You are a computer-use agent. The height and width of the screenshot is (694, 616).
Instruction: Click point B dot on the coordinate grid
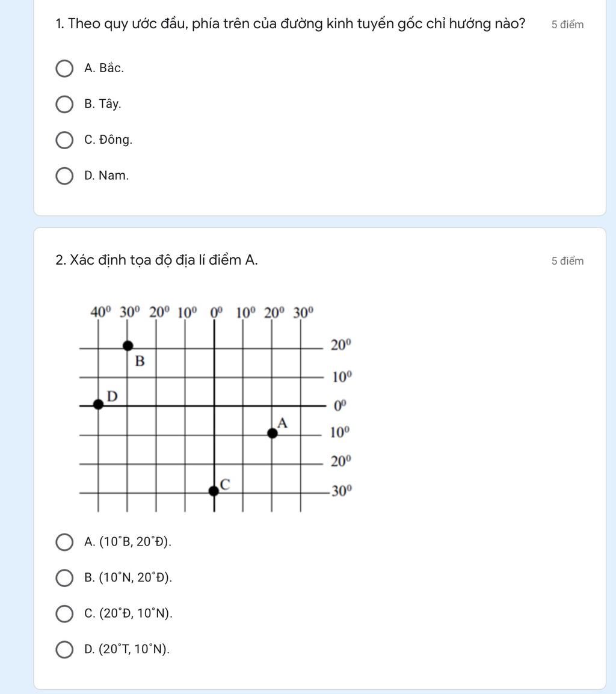pos(128,346)
